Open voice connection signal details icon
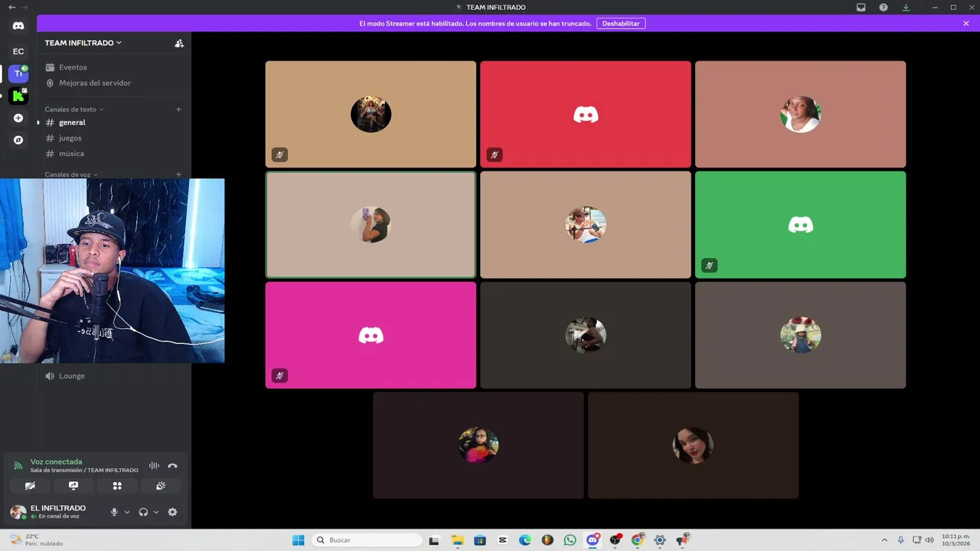 (x=18, y=465)
